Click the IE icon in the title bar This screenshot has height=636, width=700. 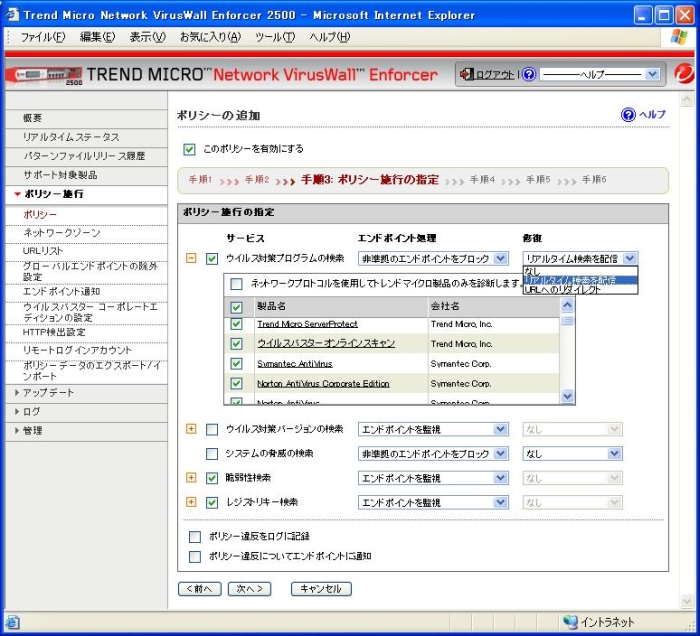pyautogui.click(x=12, y=14)
